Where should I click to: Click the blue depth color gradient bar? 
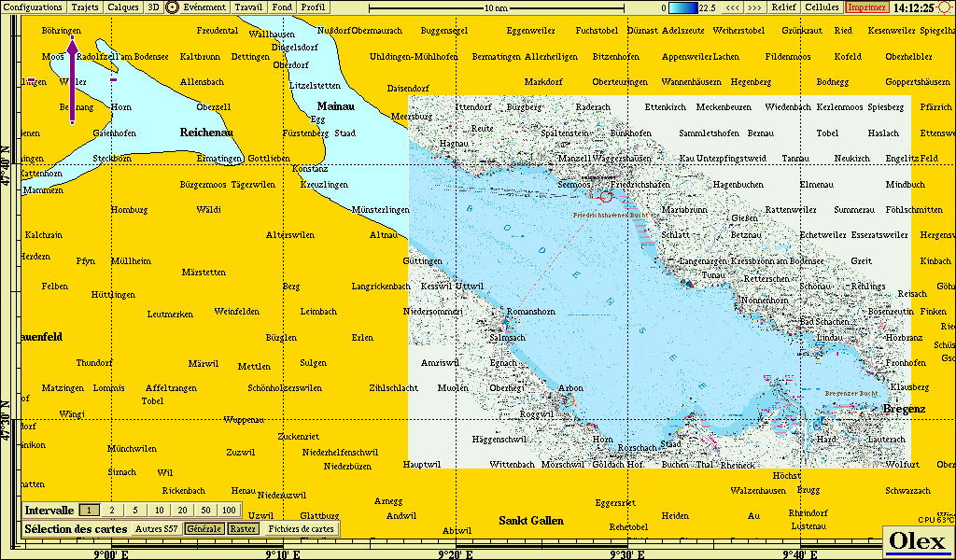point(682,7)
